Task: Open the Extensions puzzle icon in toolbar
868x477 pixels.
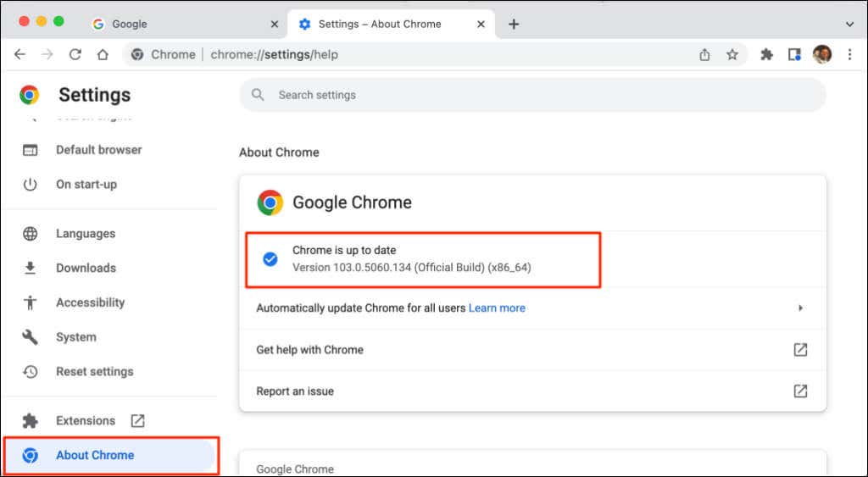Action: tap(767, 54)
